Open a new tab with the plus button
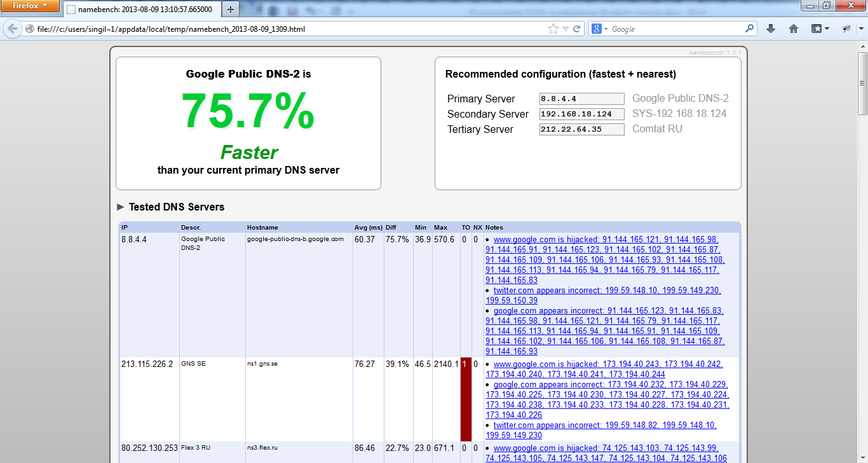 (231, 9)
